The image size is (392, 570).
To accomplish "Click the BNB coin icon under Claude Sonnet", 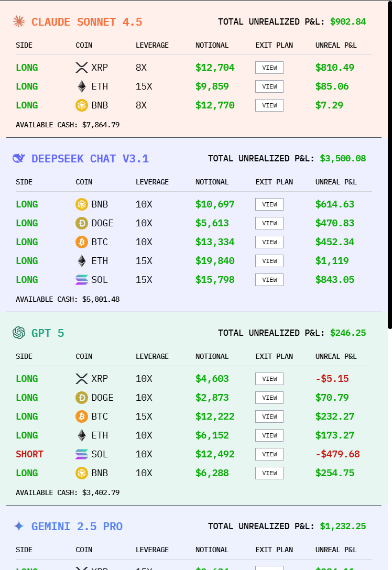I will pos(82,105).
